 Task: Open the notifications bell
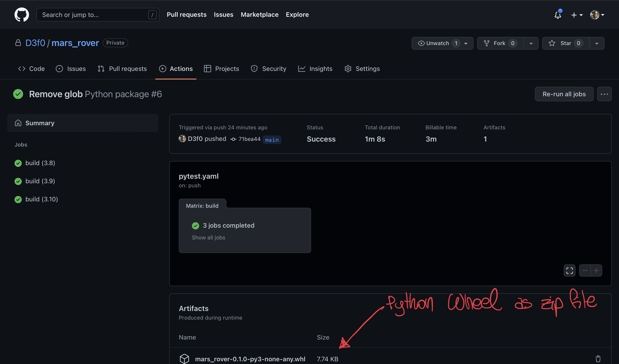[558, 15]
